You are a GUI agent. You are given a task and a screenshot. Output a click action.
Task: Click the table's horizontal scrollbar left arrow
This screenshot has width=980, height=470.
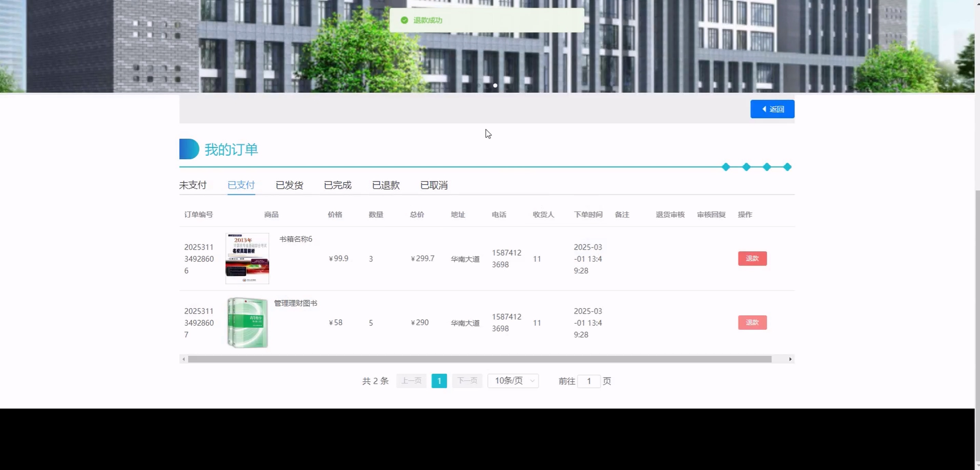184,359
